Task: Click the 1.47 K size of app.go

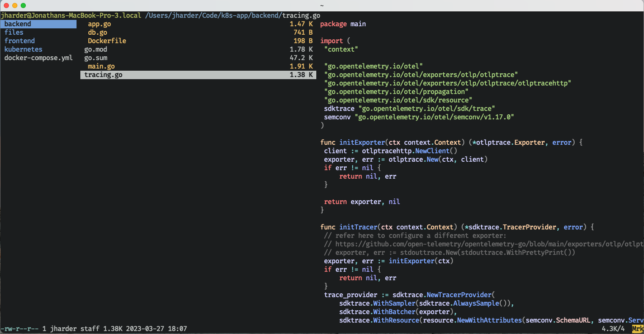Action: [301, 24]
